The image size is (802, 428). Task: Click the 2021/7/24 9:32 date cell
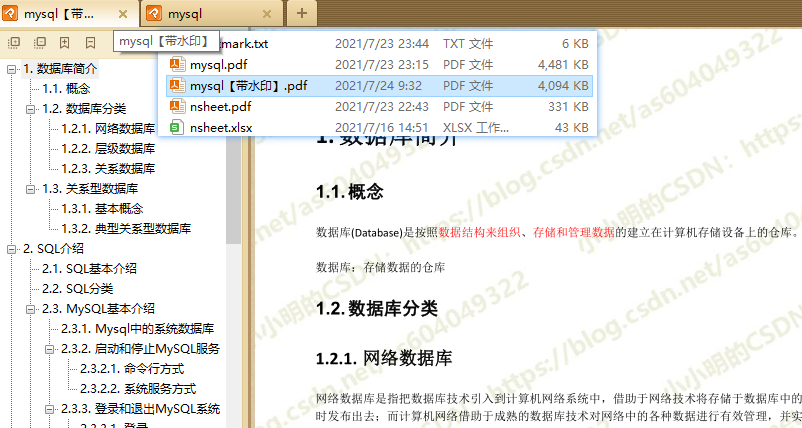(378, 85)
